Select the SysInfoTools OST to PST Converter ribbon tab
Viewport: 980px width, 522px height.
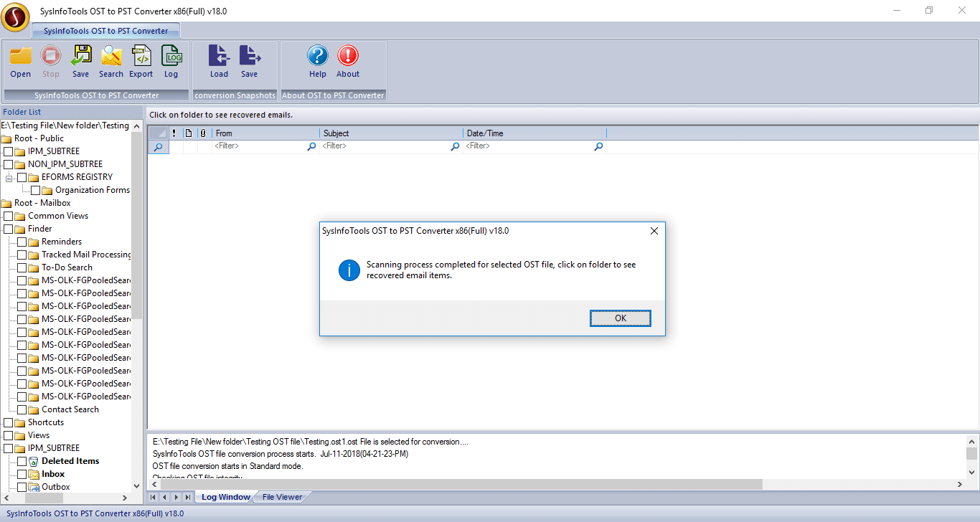click(x=105, y=31)
